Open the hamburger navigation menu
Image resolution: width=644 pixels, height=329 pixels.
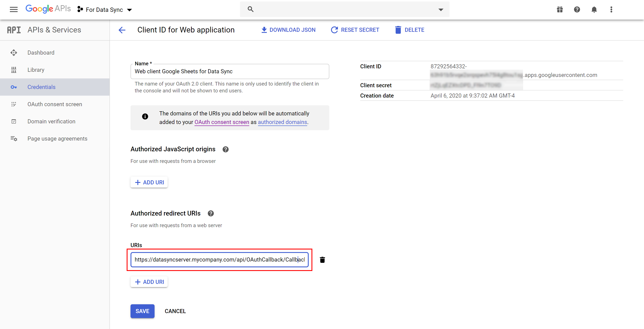(14, 9)
